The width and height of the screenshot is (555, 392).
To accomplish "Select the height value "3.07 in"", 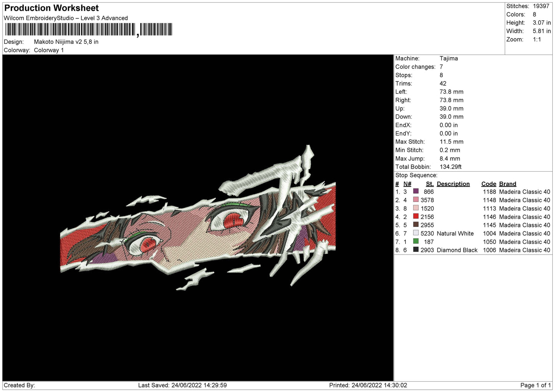I will [x=542, y=23].
